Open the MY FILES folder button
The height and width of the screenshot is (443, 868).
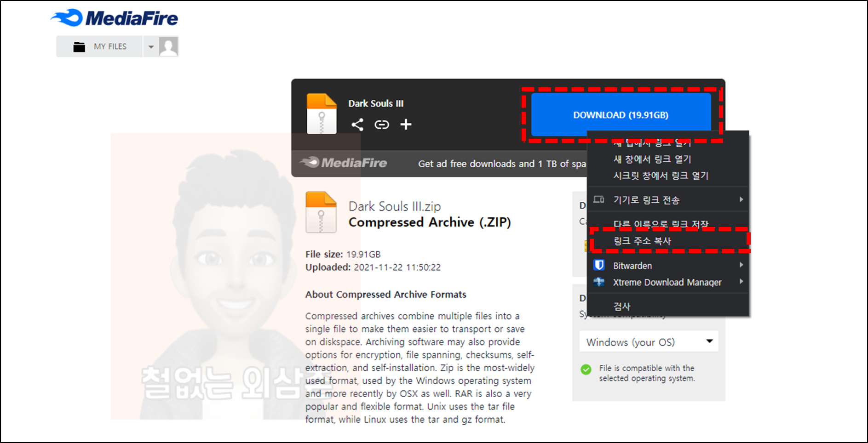click(x=99, y=46)
